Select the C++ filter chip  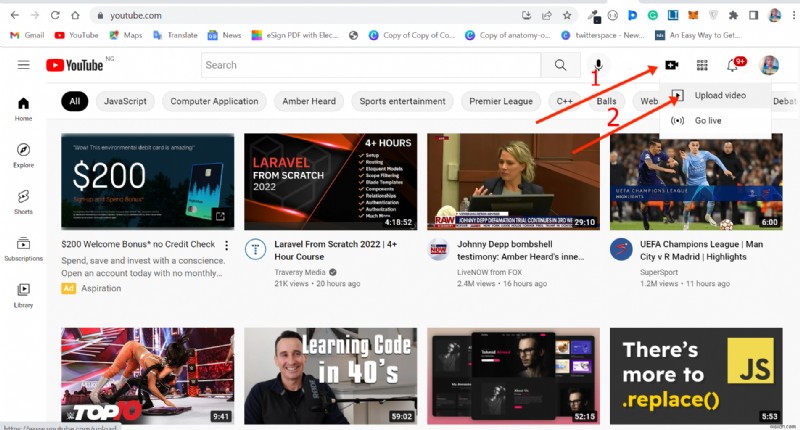(x=564, y=101)
